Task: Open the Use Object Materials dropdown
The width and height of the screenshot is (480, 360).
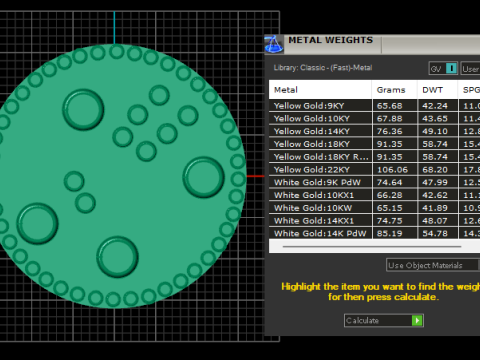Action: click(x=433, y=265)
